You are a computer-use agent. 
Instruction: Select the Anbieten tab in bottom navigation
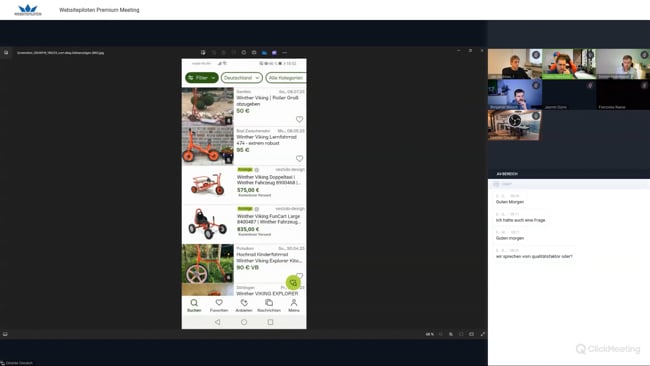[x=244, y=305]
